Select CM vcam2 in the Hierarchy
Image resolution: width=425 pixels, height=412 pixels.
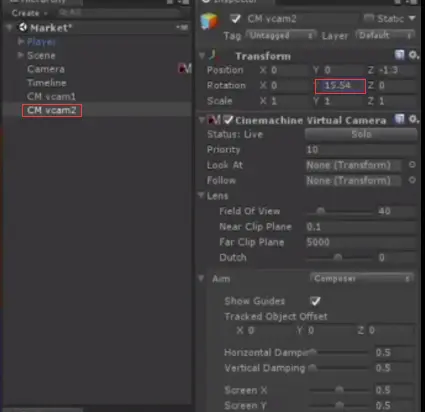(x=52, y=110)
